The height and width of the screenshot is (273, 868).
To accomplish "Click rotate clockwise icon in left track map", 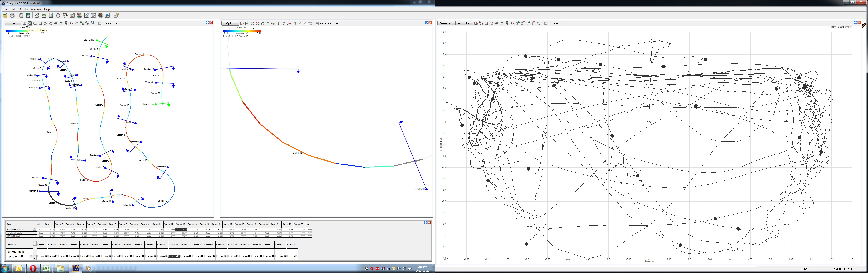I will point(45,23).
